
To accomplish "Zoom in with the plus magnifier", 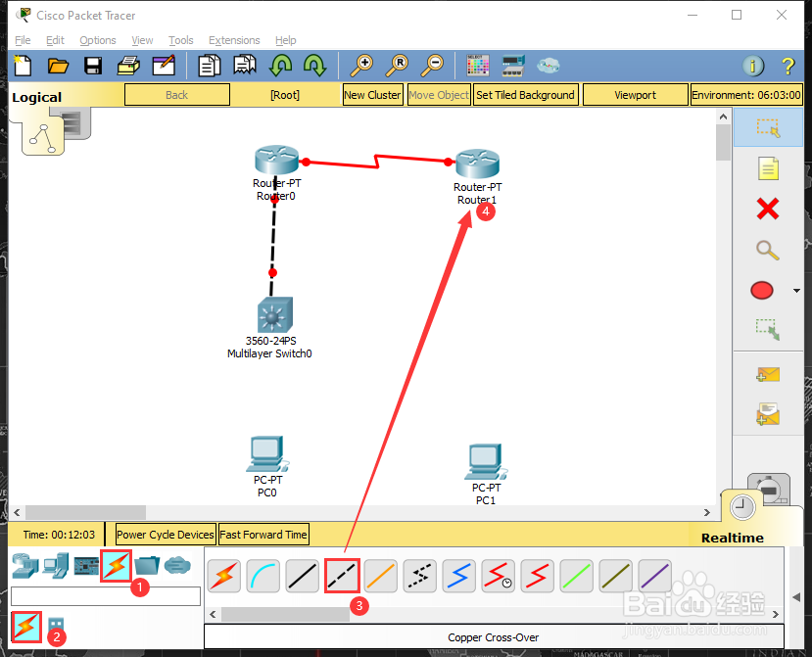I will point(361,66).
